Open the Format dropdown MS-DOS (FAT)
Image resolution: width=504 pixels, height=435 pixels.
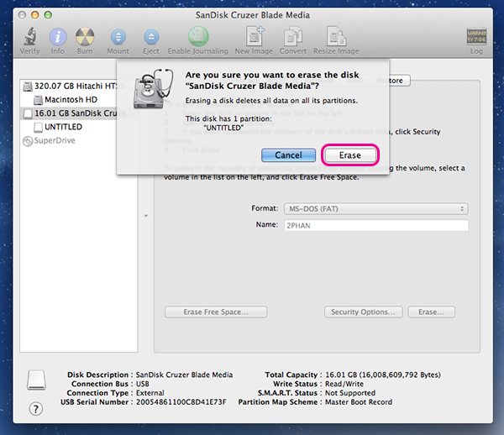tap(375, 209)
